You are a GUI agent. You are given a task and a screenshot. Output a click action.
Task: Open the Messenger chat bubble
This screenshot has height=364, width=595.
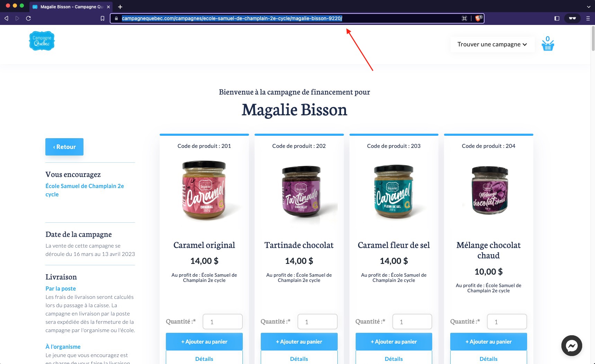[571, 345]
